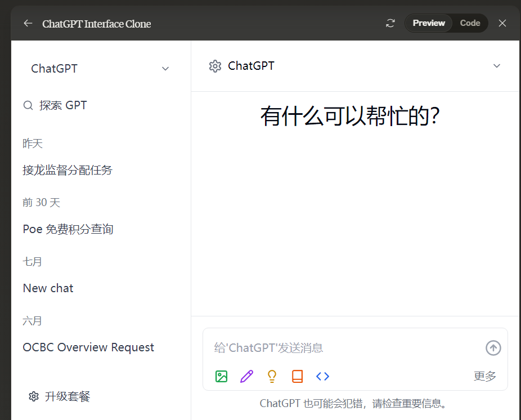Switch to the Preview tab
521x420 pixels.
click(429, 23)
